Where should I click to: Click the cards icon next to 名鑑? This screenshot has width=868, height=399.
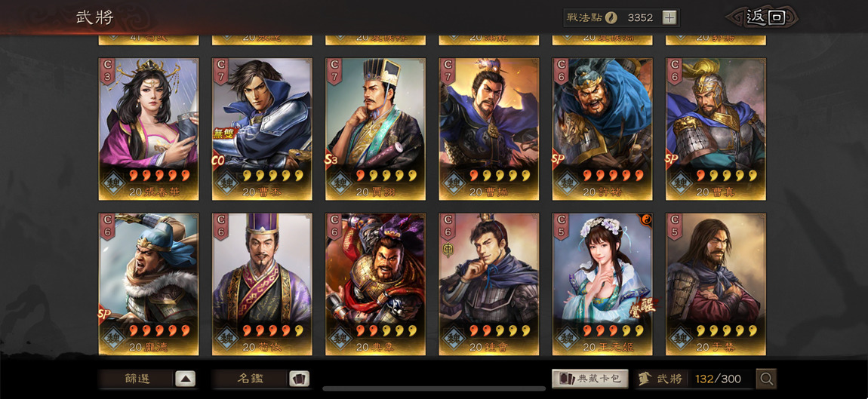[299, 379]
